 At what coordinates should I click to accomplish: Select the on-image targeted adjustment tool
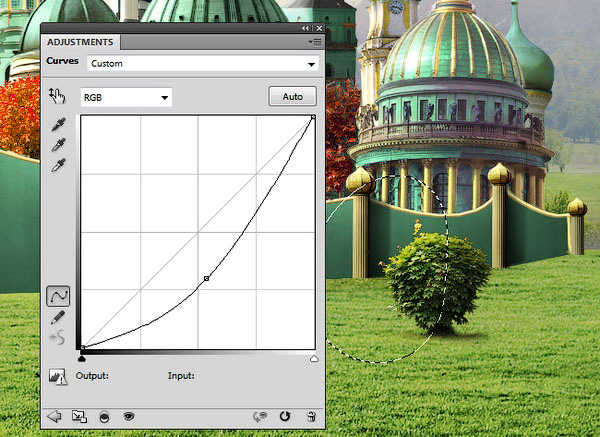[57, 96]
